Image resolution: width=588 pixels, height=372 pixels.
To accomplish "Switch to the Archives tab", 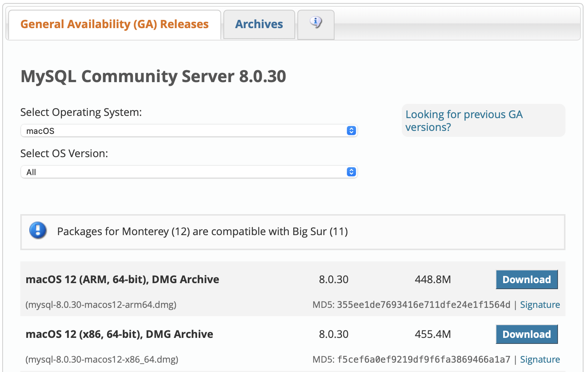I will coord(259,24).
